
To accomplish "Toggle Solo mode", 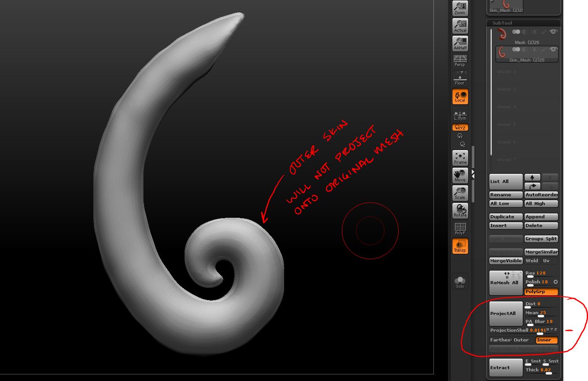I will coord(460,281).
